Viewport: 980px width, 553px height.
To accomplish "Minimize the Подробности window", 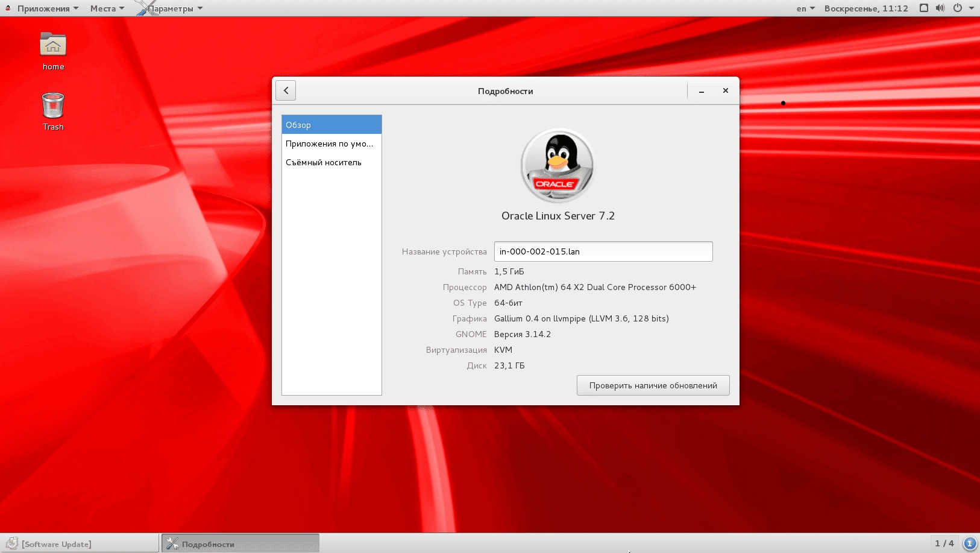I will point(702,91).
